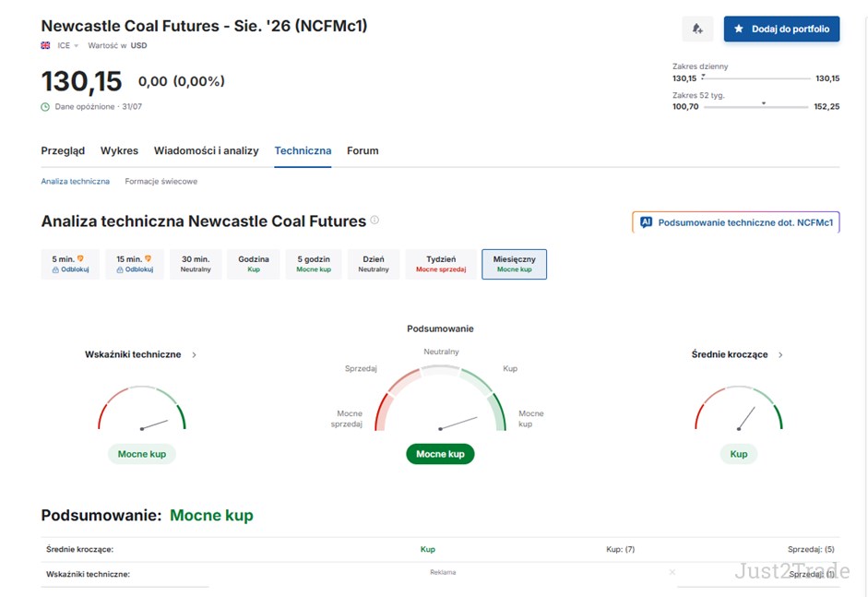Click the change value 0,00 (0,00%)

(x=182, y=81)
